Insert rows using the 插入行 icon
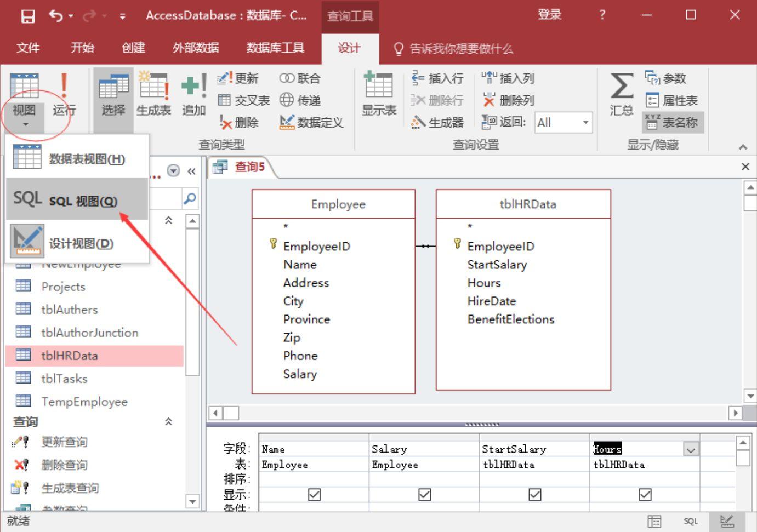The width and height of the screenshot is (757, 532). [x=437, y=78]
